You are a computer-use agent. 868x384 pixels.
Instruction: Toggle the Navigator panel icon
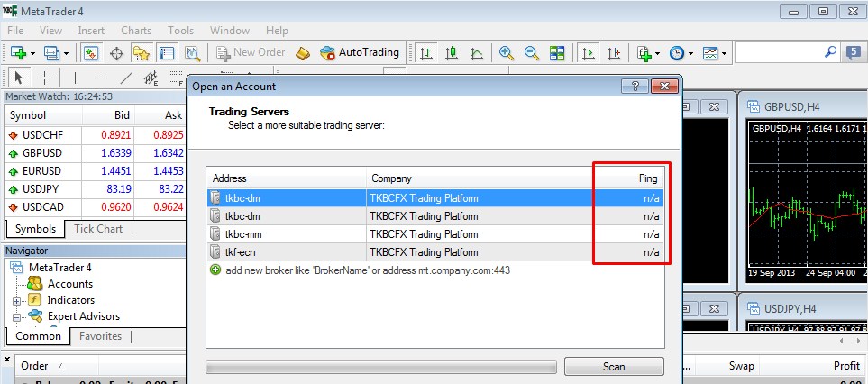[142, 53]
